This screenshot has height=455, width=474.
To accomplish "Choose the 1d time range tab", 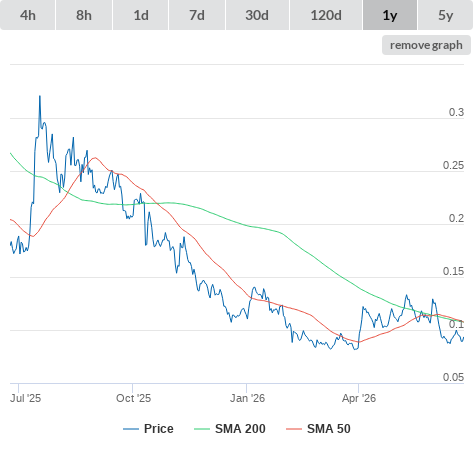I will [x=141, y=15].
